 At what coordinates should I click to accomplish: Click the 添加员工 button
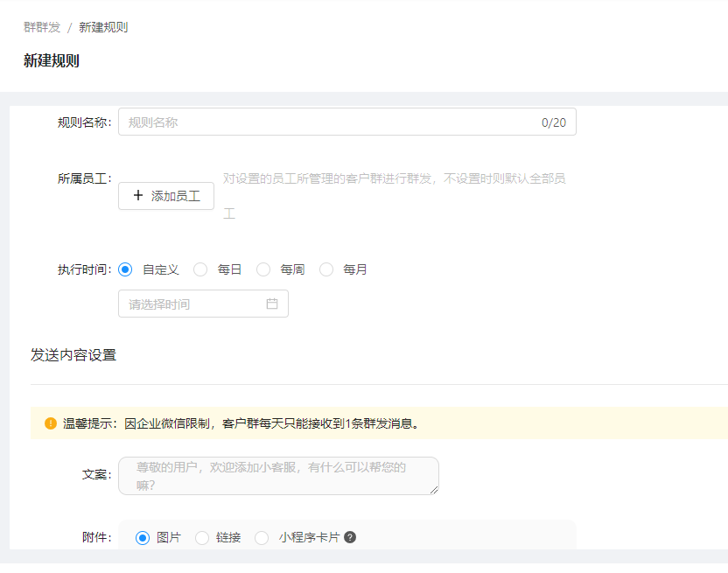click(166, 195)
